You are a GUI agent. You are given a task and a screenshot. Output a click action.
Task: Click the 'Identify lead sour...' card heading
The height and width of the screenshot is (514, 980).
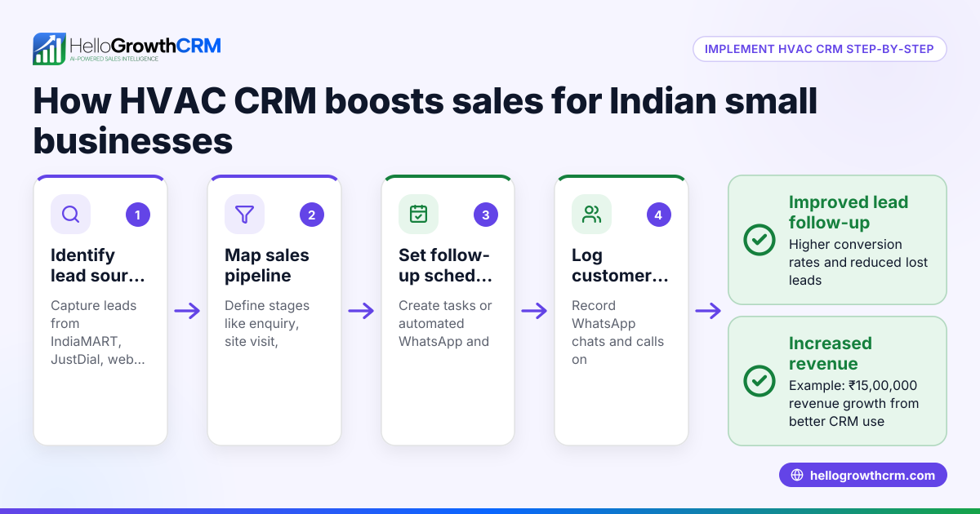98,265
